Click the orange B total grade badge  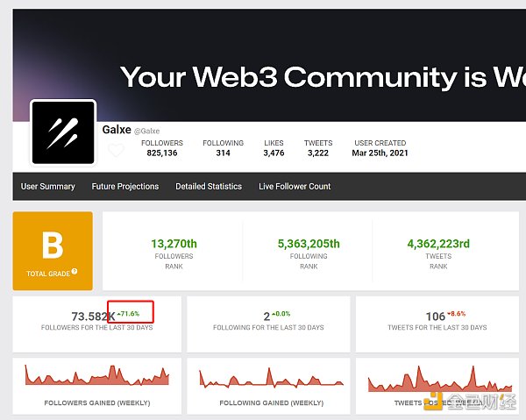(53, 250)
